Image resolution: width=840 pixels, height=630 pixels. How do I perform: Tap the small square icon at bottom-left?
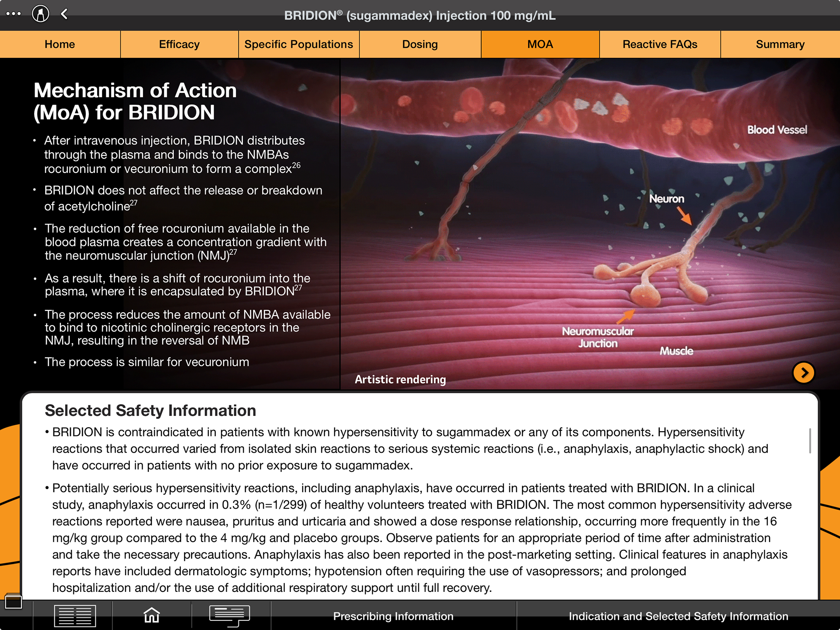14,602
